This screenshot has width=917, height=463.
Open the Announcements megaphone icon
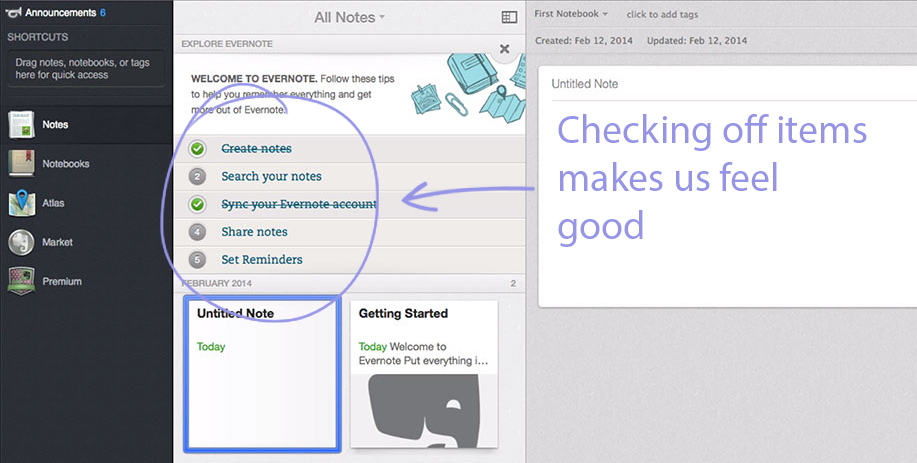[13, 12]
